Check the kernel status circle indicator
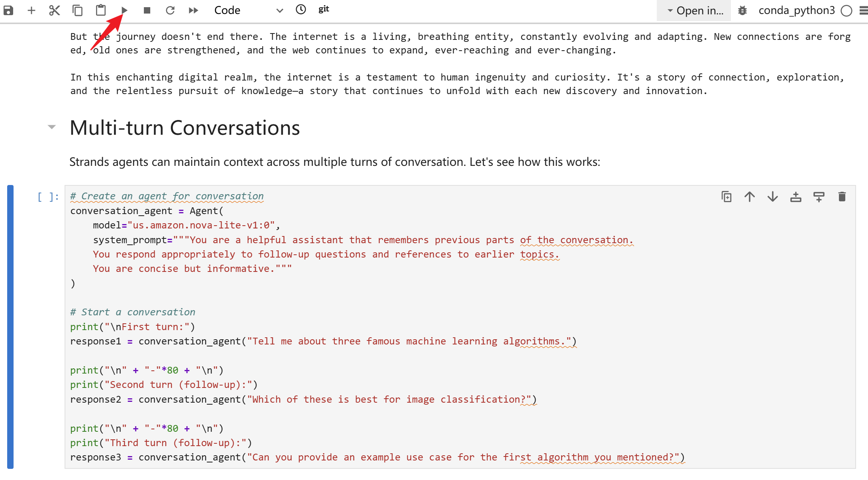868x480 pixels. tap(846, 11)
